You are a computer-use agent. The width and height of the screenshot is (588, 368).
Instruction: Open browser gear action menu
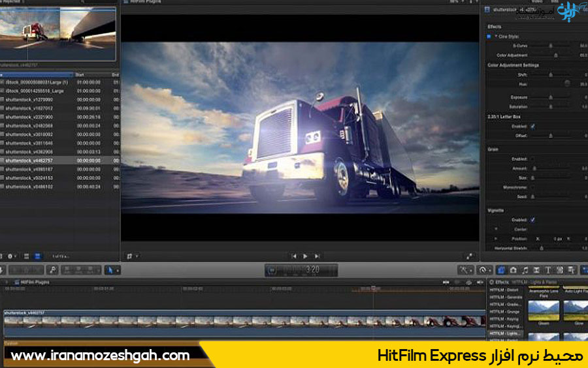pos(12,256)
